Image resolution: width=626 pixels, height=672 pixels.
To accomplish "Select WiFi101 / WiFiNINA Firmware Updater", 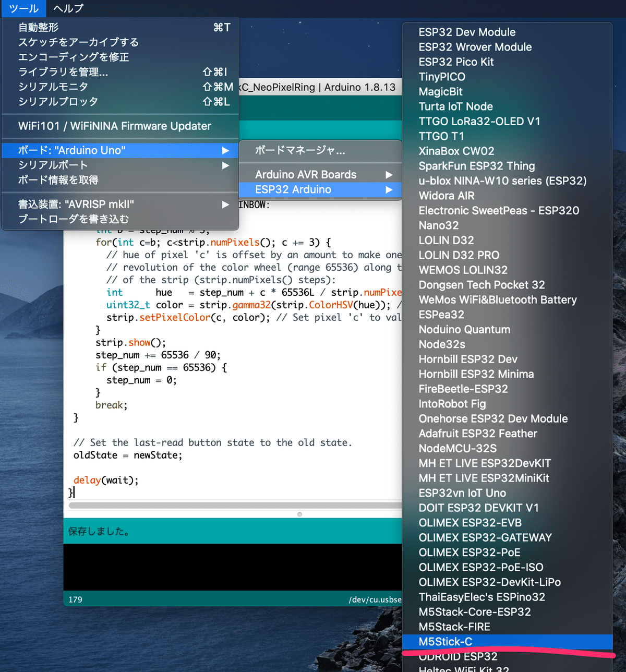I will coord(120,126).
